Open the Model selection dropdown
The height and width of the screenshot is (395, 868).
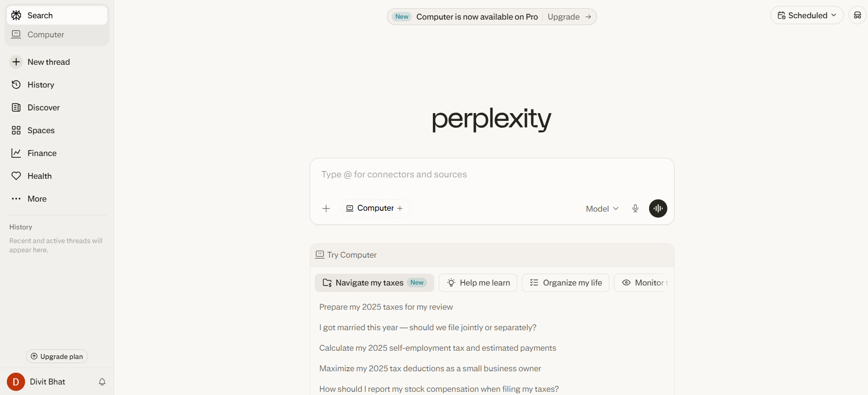coord(601,208)
